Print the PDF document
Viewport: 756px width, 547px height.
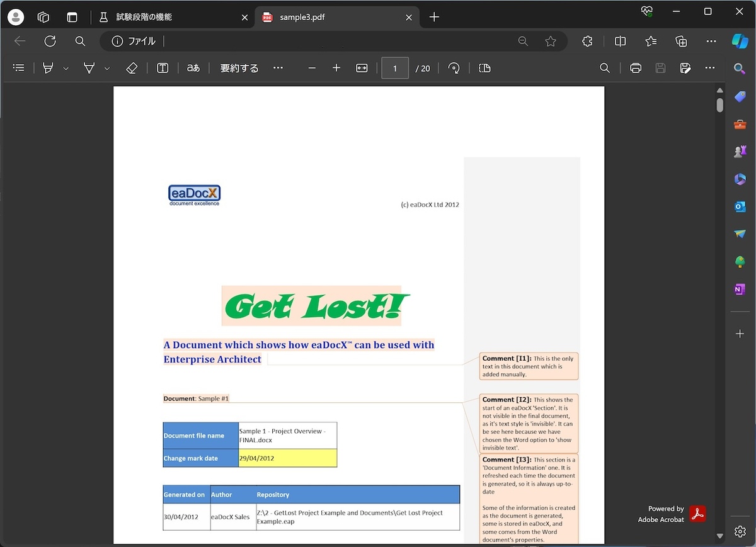[636, 68]
